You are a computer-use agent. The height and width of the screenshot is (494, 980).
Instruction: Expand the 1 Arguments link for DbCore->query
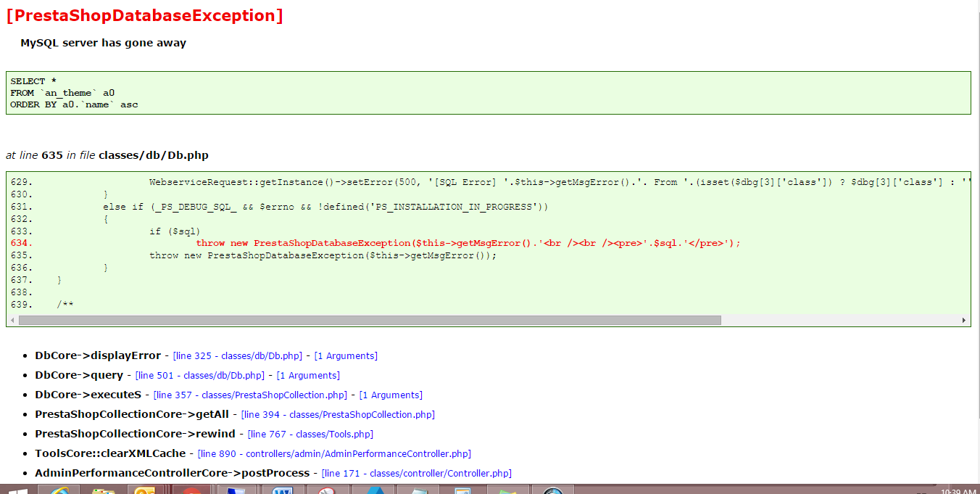pyautogui.click(x=308, y=376)
